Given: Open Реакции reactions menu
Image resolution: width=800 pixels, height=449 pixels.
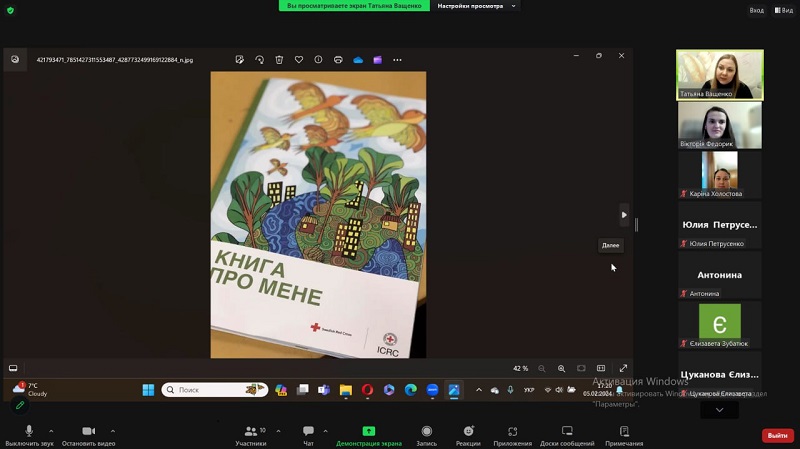Looking at the screenshot, I should coord(468,436).
